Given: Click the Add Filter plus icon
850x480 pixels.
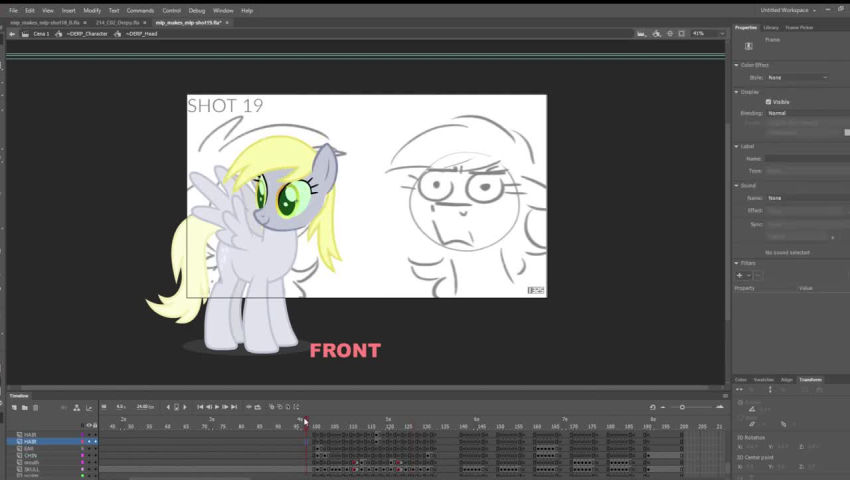Looking at the screenshot, I should 740,275.
